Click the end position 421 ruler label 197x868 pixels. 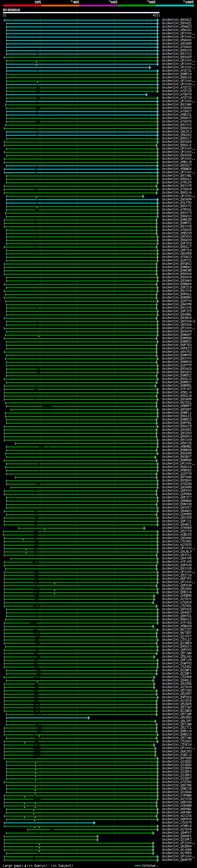[155, 15]
